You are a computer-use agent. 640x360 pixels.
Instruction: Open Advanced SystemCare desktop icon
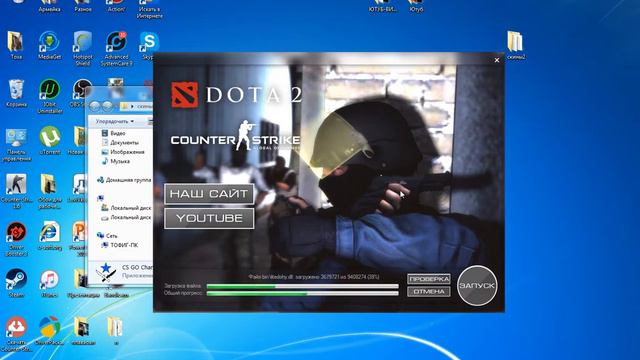click(x=116, y=48)
